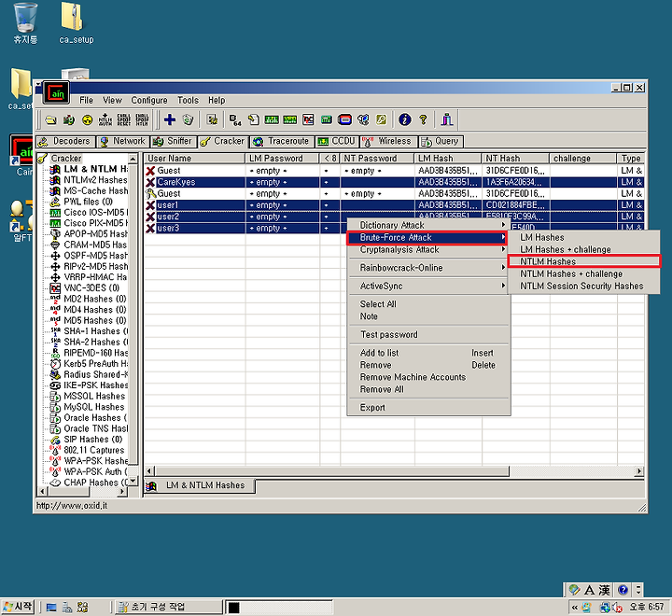Click the Chall Spoof Reset toolbar icon
This screenshot has width=672, height=616.
(x=124, y=119)
